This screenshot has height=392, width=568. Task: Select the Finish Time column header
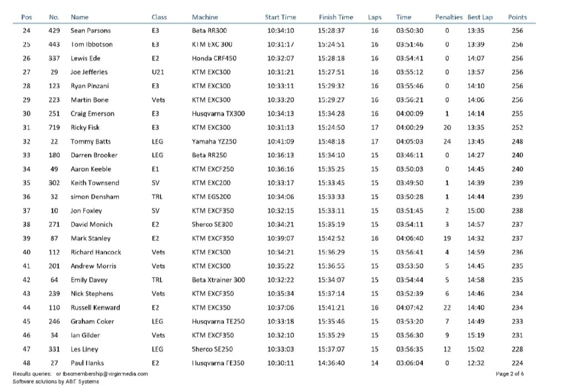[336, 17]
